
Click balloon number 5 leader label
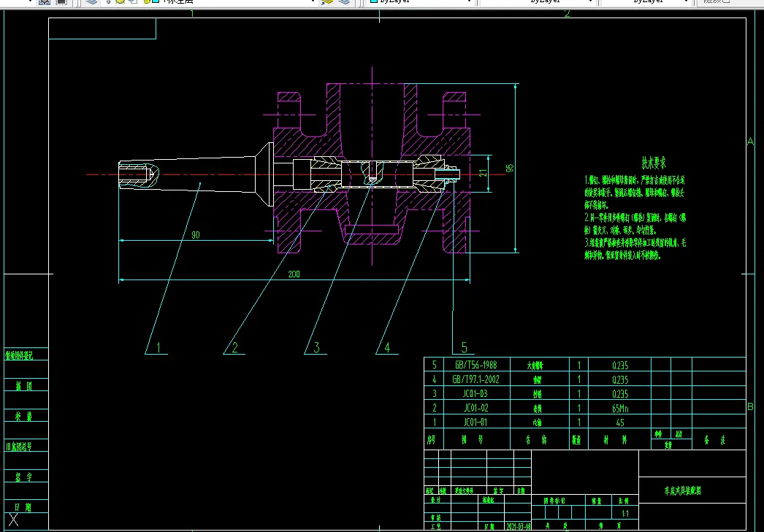pos(464,347)
